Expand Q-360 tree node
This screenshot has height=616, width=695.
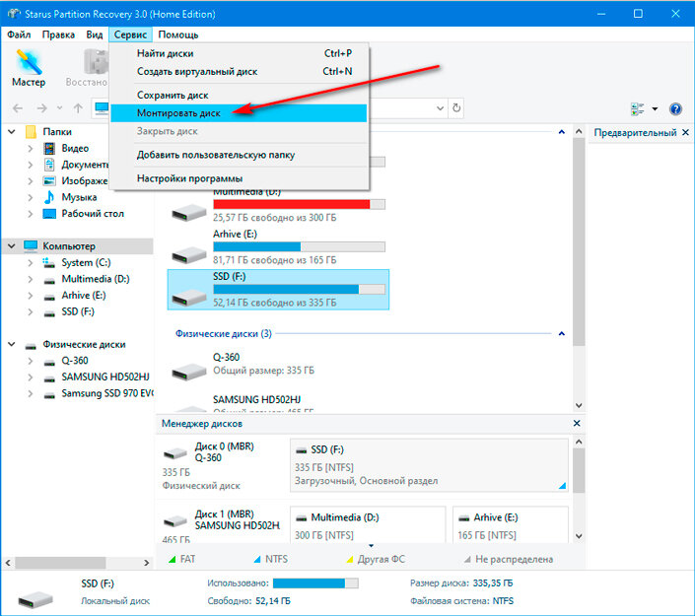point(31,361)
